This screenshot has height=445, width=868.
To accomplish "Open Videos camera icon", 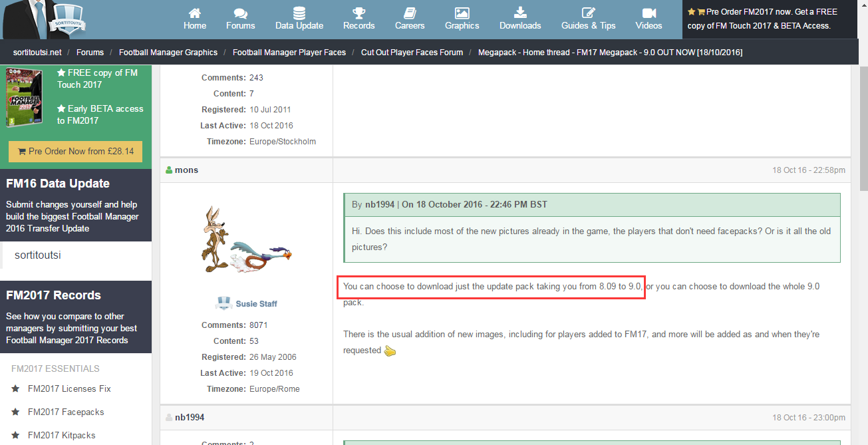I will (649, 13).
